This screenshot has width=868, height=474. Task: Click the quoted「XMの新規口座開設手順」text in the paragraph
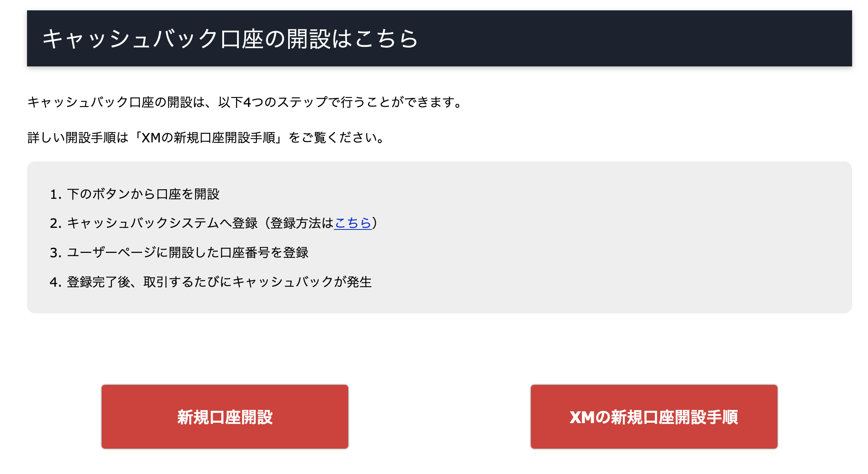click(208, 138)
